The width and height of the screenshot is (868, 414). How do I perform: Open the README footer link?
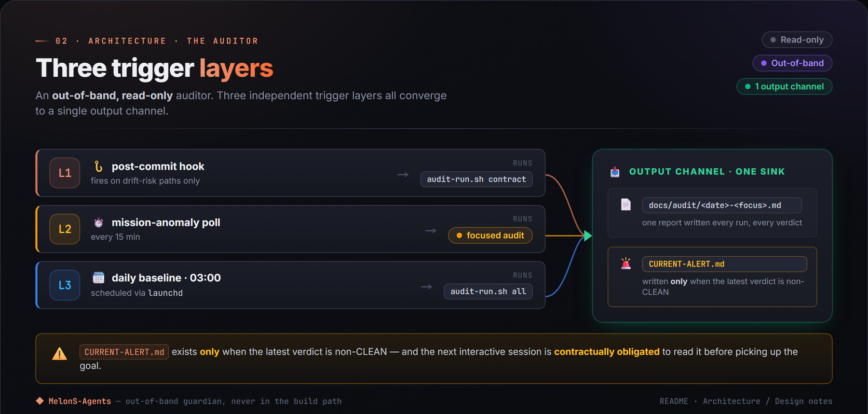(674, 401)
